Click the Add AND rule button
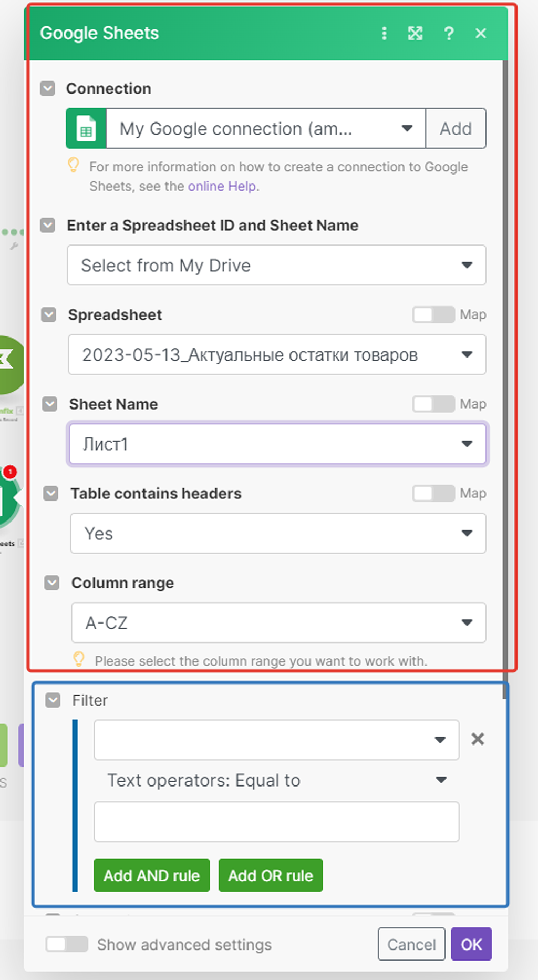Screen dimensions: 538x980 coord(152,875)
